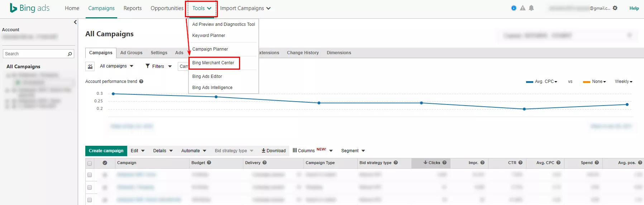Screen dimensions: 644x205
Task: Click the Download button in the toolbar
Action: pos(273,151)
